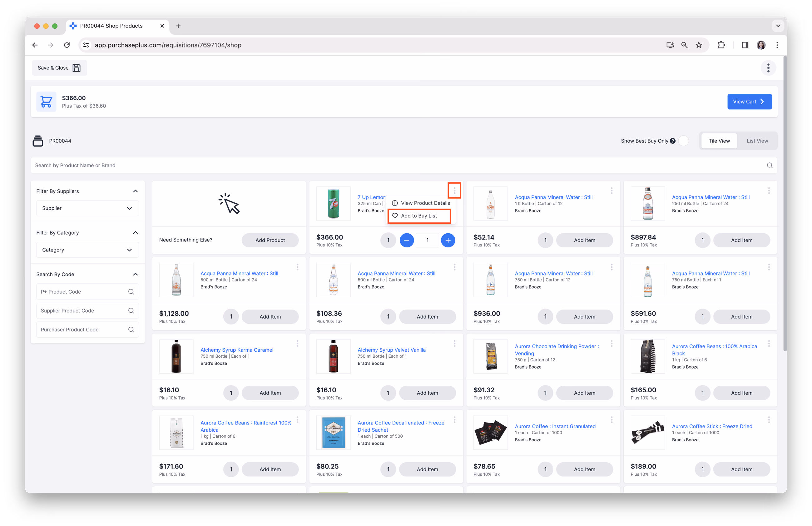Image resolution: width=812 pixels, height=526 pixels.
Task: Click the P+ Product Code input
Action: pyautogui.click(x=87, y=292)
